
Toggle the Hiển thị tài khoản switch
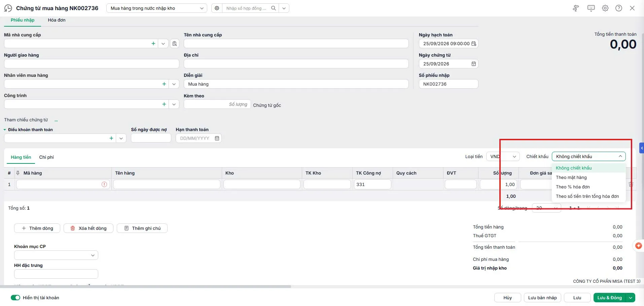point(15,298)
